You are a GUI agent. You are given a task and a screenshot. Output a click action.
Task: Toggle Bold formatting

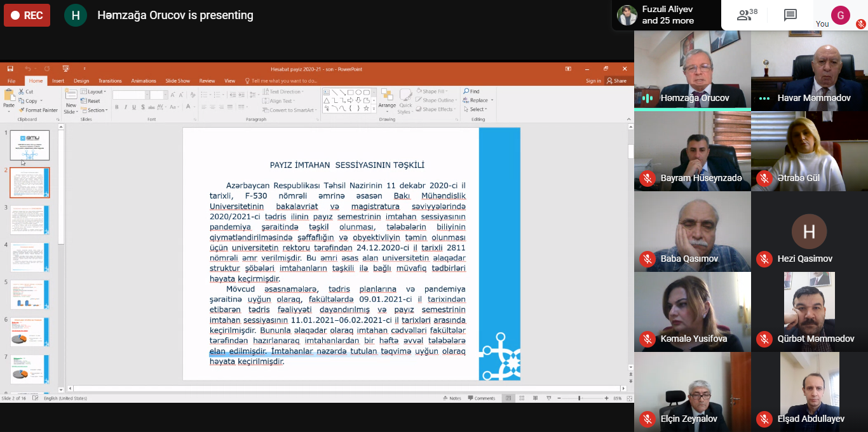pos(116,107)
